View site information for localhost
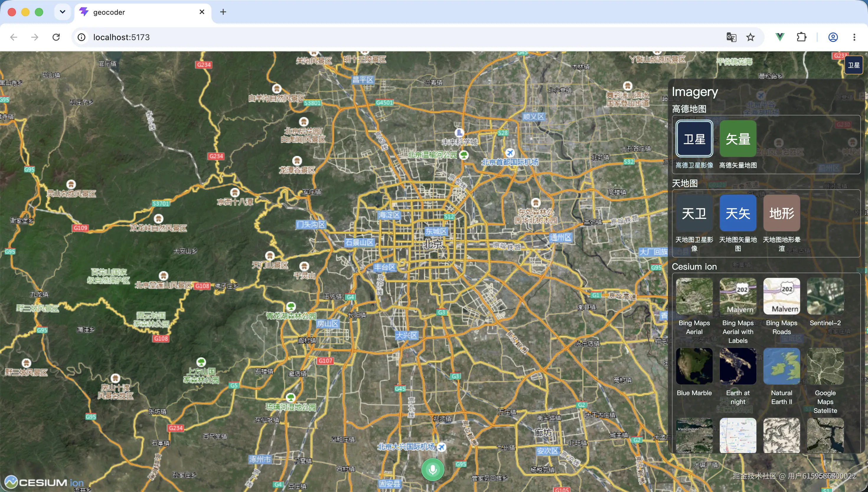Viewport: 868px width, 492px height. coord(81,37)
